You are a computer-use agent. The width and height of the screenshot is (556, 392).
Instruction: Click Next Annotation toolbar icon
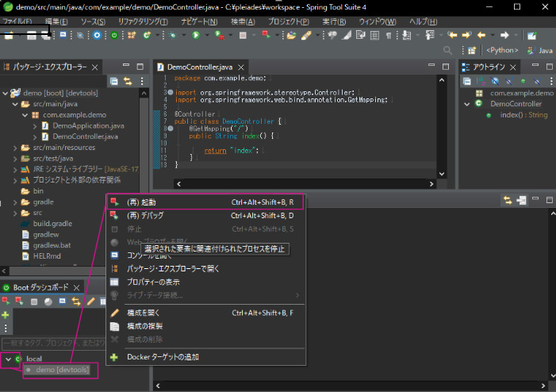pyautogui.click(x=407, y=35)
